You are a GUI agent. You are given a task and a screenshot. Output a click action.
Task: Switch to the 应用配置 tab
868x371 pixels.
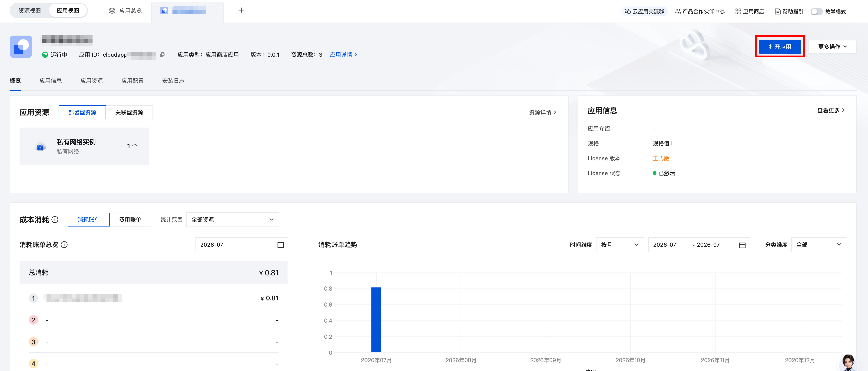132,81
